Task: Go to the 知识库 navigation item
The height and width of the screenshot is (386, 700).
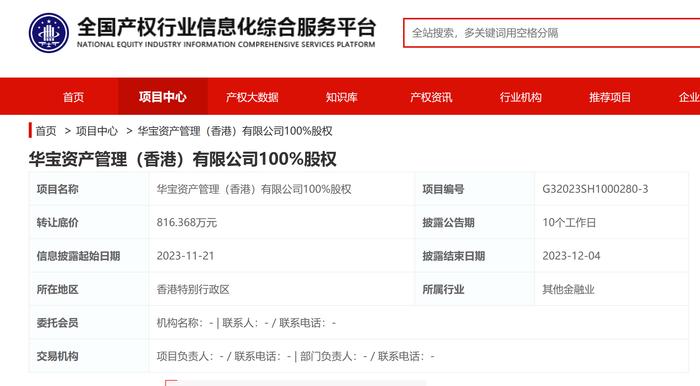Action: (342, 97)
